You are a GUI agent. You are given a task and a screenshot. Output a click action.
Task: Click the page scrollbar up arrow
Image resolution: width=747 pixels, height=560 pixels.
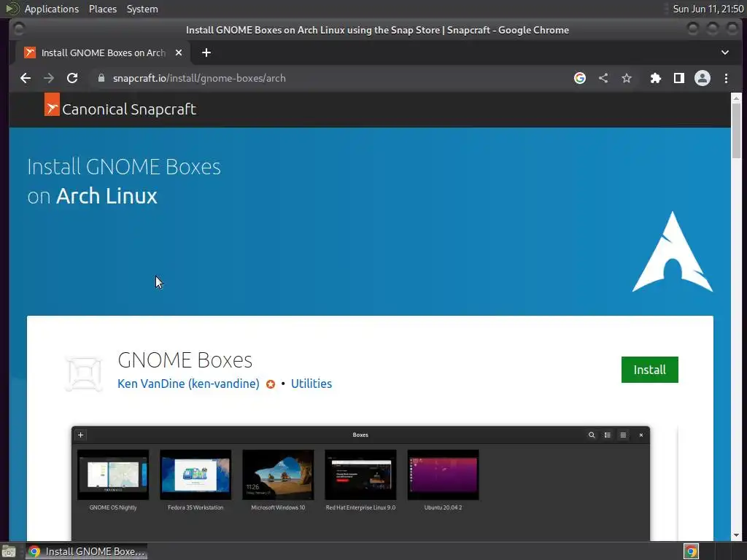(736, 98)
